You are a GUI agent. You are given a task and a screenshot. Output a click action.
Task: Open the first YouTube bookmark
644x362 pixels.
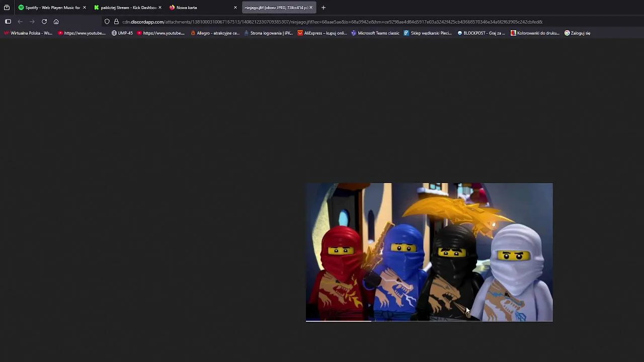[x=82, y=33]
